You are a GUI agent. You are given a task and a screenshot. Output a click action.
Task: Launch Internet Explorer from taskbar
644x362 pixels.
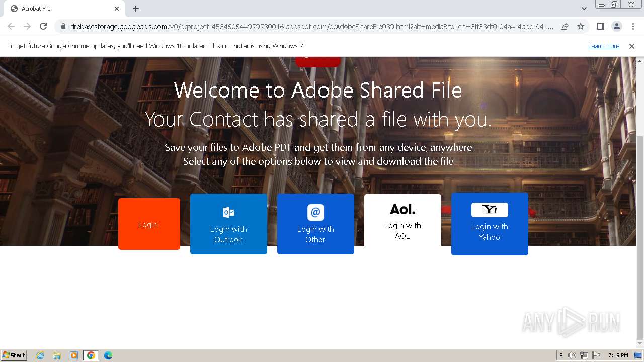click(x=40, y=355)
